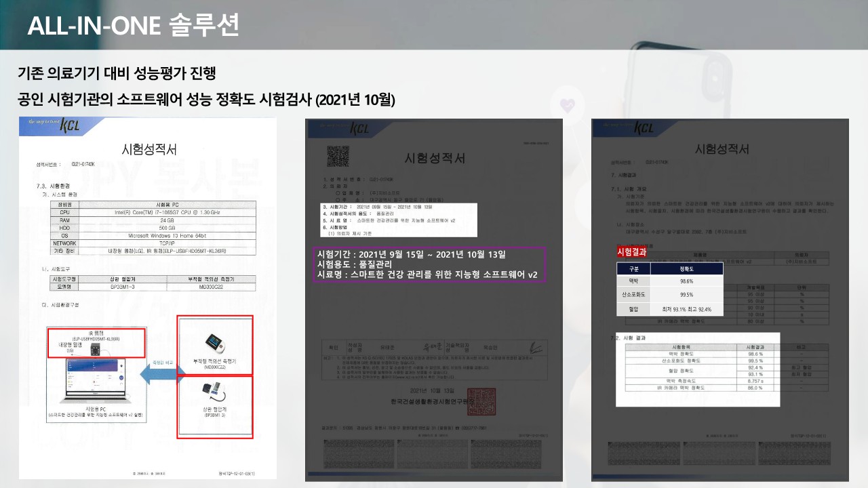The height and width of the screenshot is (488, 868).
Task: Click the 산소포화도 row label in accuracy table
Action: [634, 295]
